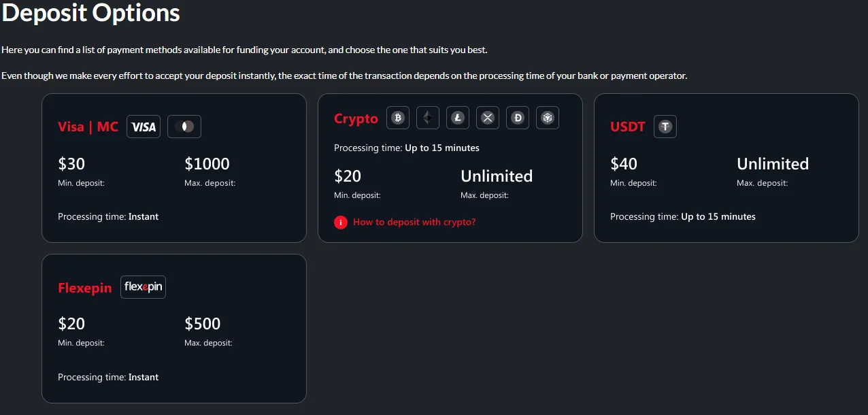Click the red info icon beside the crypto help link

click(341, 222)
